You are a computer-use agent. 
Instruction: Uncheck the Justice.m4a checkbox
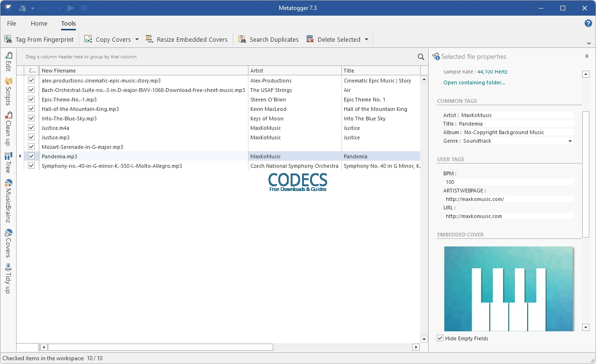[31, 127]
